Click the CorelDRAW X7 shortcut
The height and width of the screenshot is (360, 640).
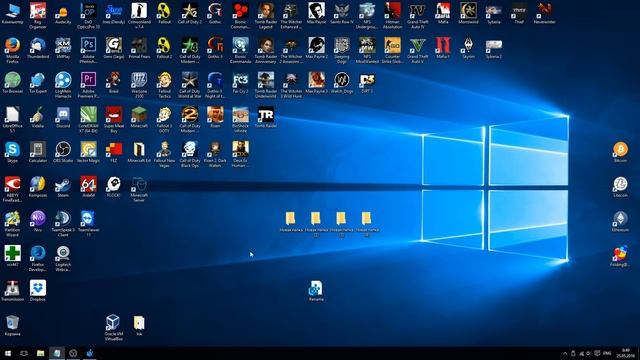tap(88, 115)
